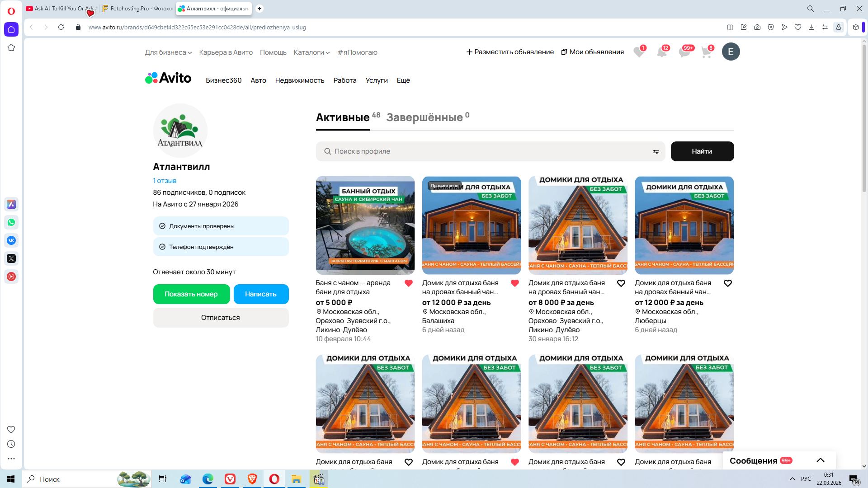Screen dimensions: 868x488
Task: Expand Для бизнеса dropdown
Action: click(x=168, y=52)
